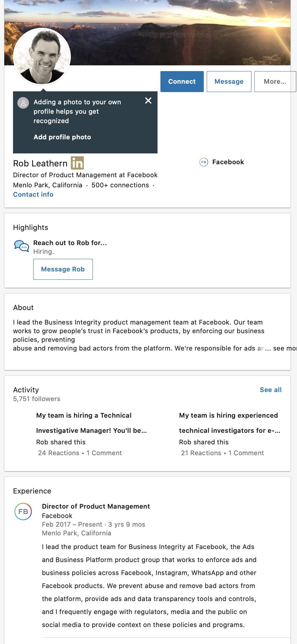The width and height of the screenshot is (297, 644).
Task: Open the Message button beside Connect
Action: click(x=229, y=82)
